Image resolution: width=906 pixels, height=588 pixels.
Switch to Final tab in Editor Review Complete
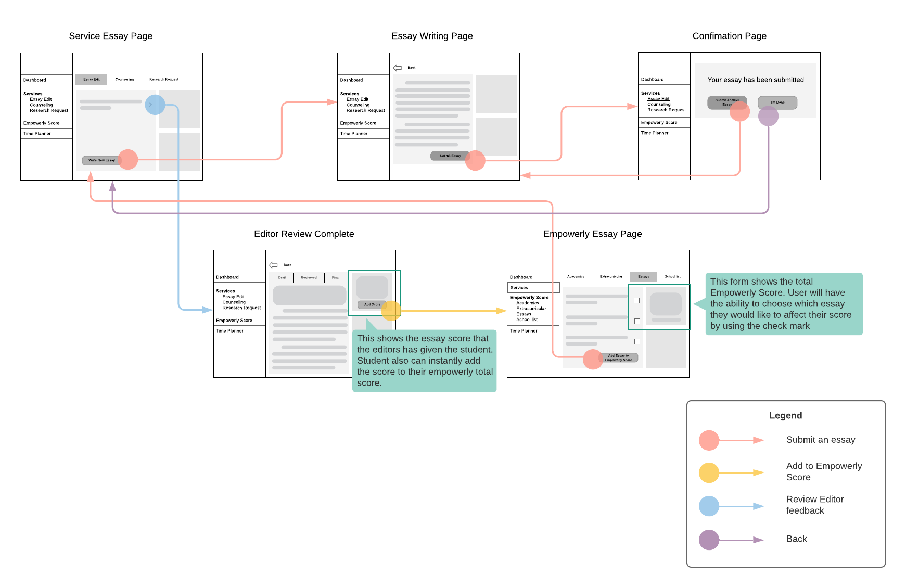[x=336, y=277]
